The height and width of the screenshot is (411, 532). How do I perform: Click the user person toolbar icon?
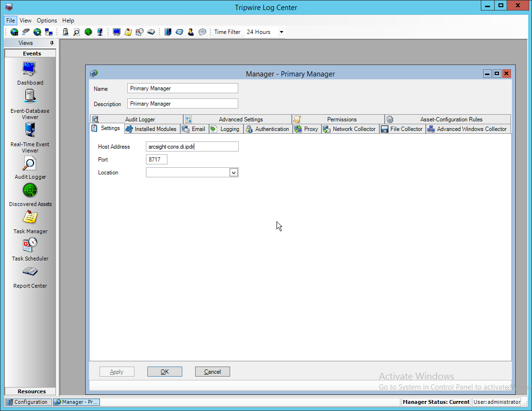pos(191,32)
